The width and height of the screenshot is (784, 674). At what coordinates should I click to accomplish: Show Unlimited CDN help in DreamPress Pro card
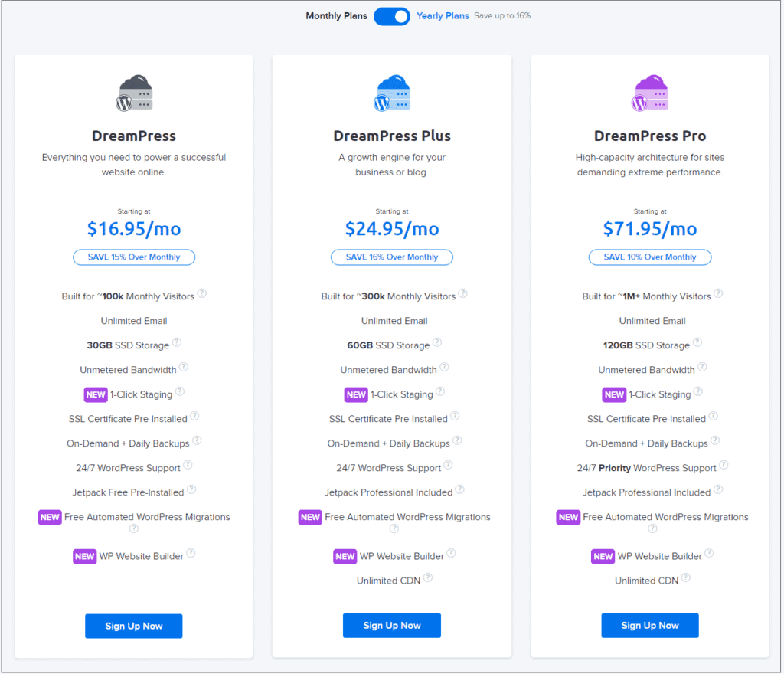[x=686, y=577]
